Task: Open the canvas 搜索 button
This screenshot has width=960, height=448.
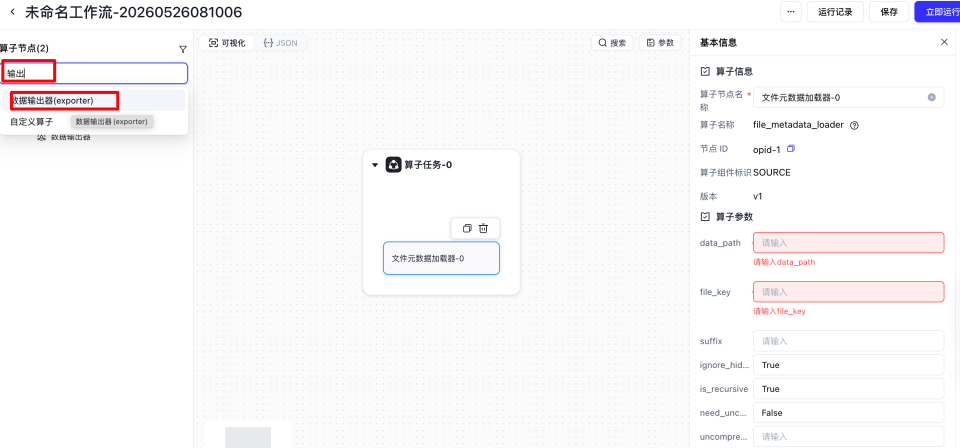Action: 612,43
